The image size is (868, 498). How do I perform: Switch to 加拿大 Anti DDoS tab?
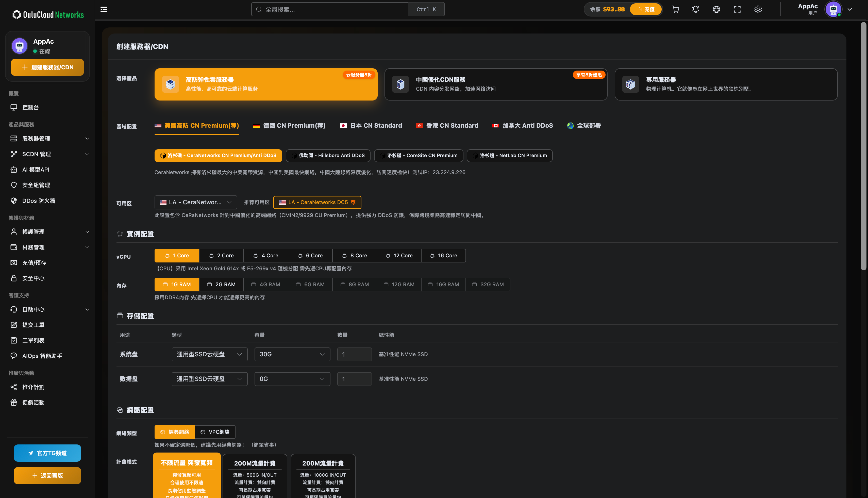tap(522, 126)
